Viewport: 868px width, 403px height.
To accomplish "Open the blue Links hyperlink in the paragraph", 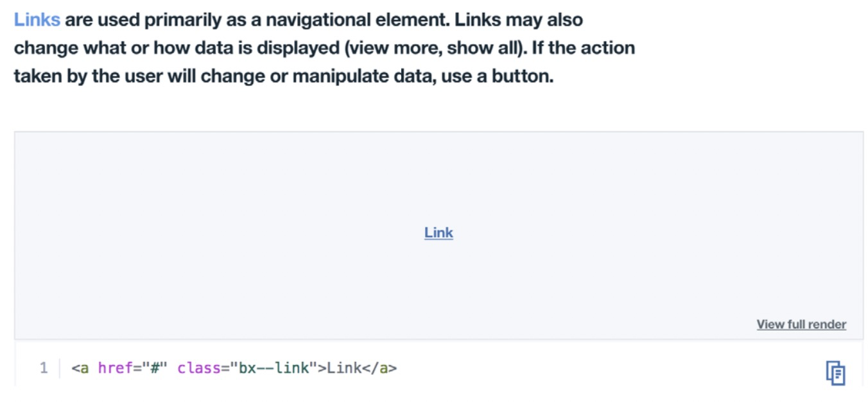I will point(37,20).
